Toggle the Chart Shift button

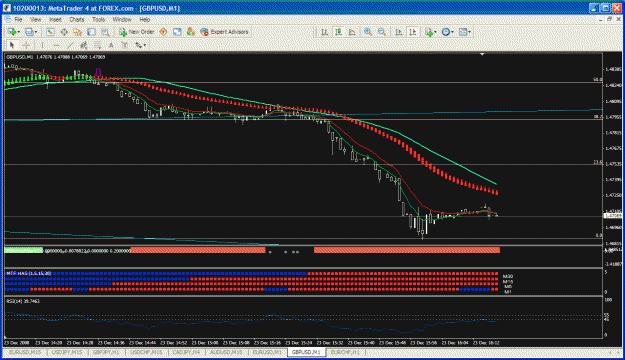[413, 32]
